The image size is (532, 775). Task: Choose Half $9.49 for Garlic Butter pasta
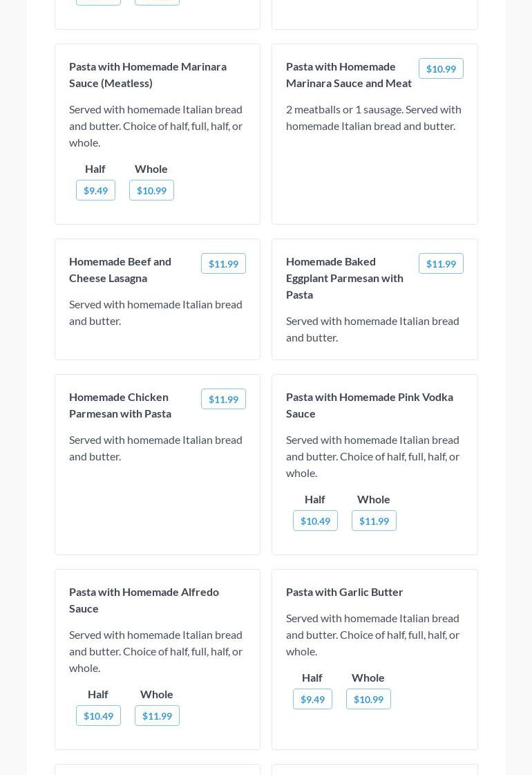coord(312,699)
